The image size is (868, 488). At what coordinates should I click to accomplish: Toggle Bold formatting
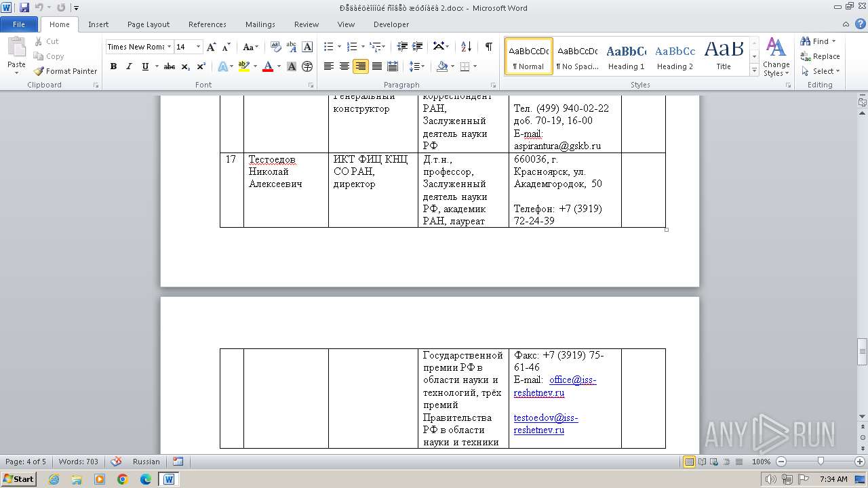coord(113,66)
